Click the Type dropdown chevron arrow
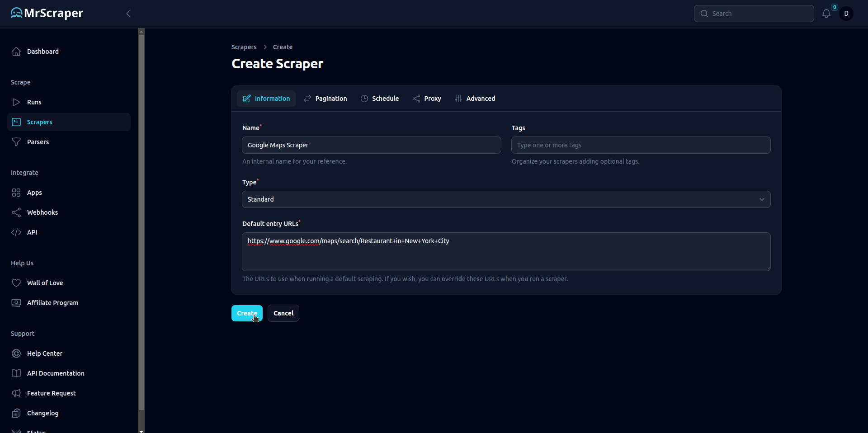868x433 pixels. coord(762,199)
